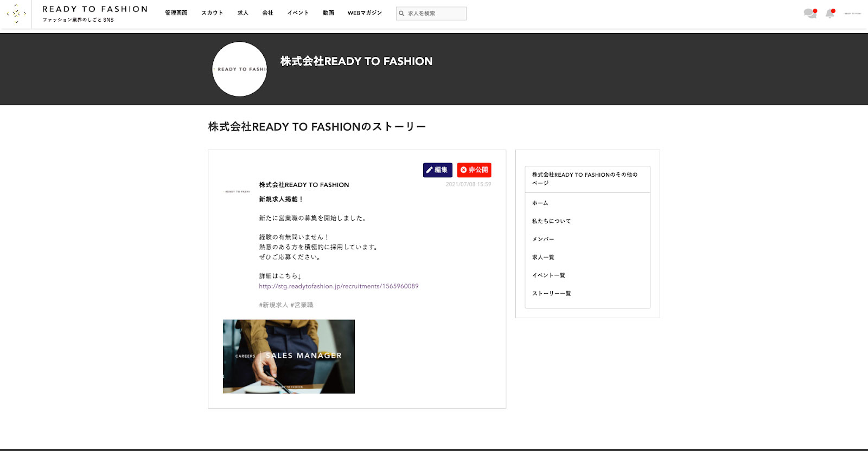Click the post timestamp 2021/07/08 15:59

pos(468,184)
